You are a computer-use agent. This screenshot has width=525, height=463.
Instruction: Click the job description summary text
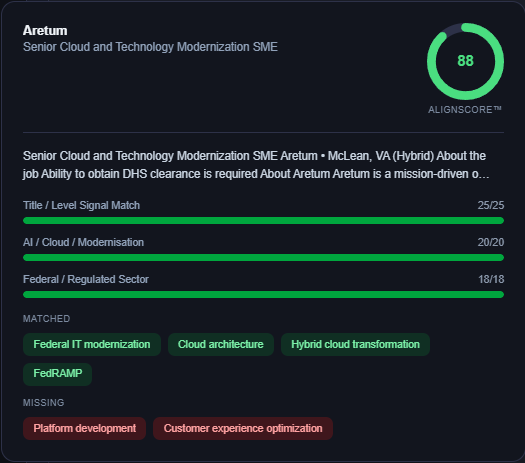[256, 165]
